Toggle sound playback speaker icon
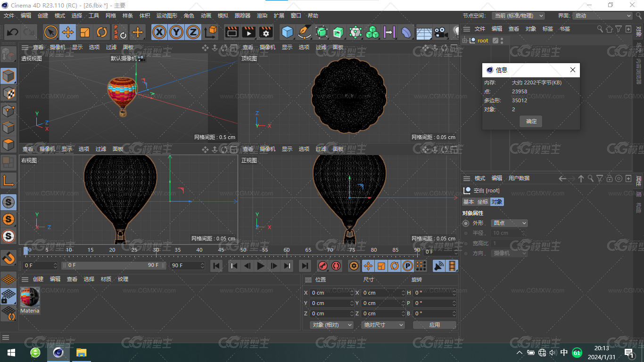The height and width of the screenshot is (362, 644). pos(439,266)
